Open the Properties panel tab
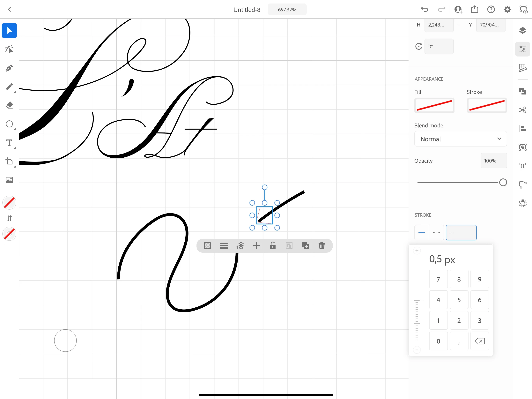The height and width of the screenshot is (399, 532). pos(522,49)
